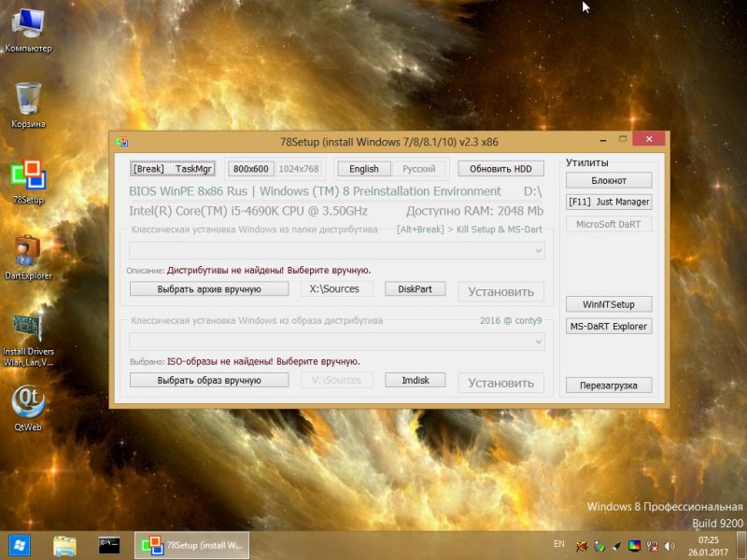Open the colorful monitor tray icon
747x560 pixels.
(634, 546)
